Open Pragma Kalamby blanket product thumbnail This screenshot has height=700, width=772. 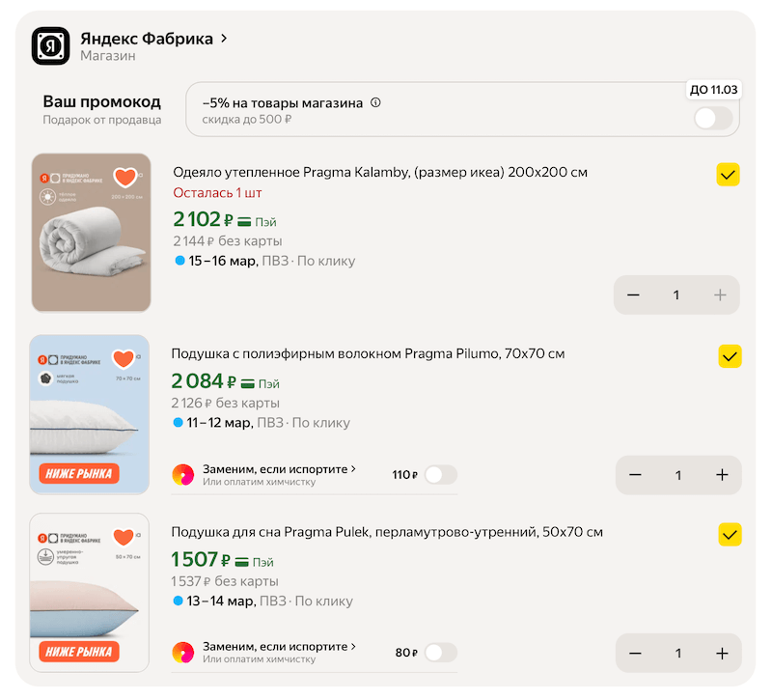pos(91,233)
